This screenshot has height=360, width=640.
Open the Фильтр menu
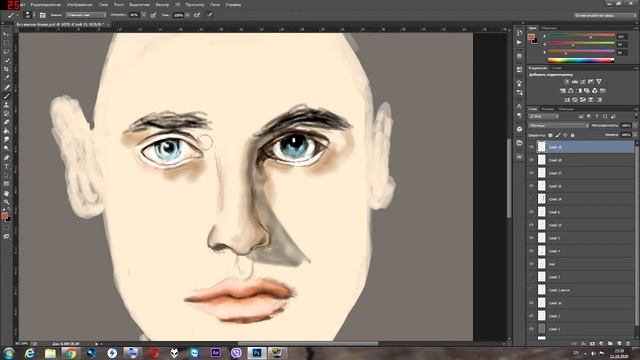coord(162,5)
